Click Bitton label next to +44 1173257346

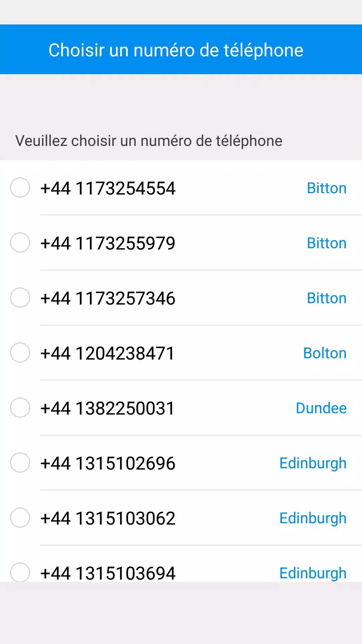pyautogui.click(x=326, y=298)
